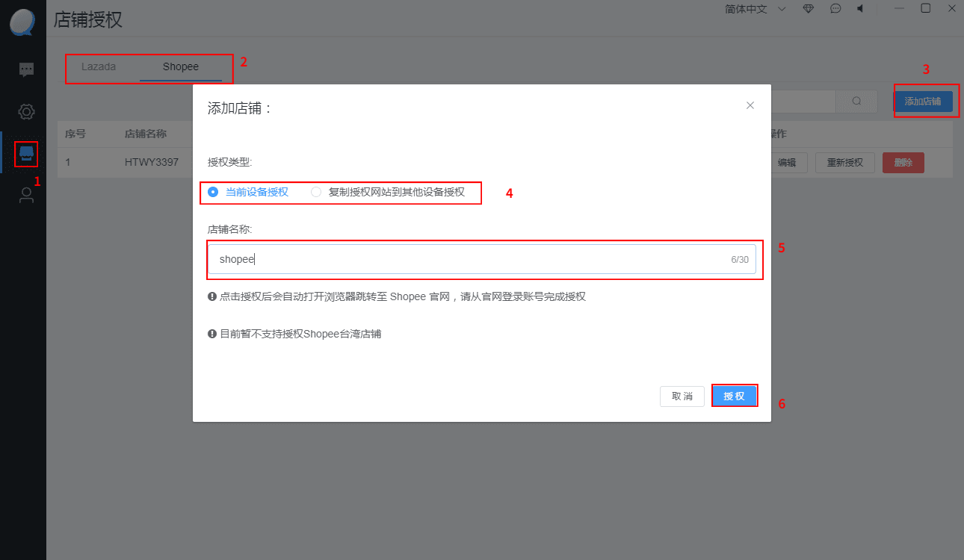
Task: Close the 添加店铺 dialog with X
Action: tap(750, 105)
